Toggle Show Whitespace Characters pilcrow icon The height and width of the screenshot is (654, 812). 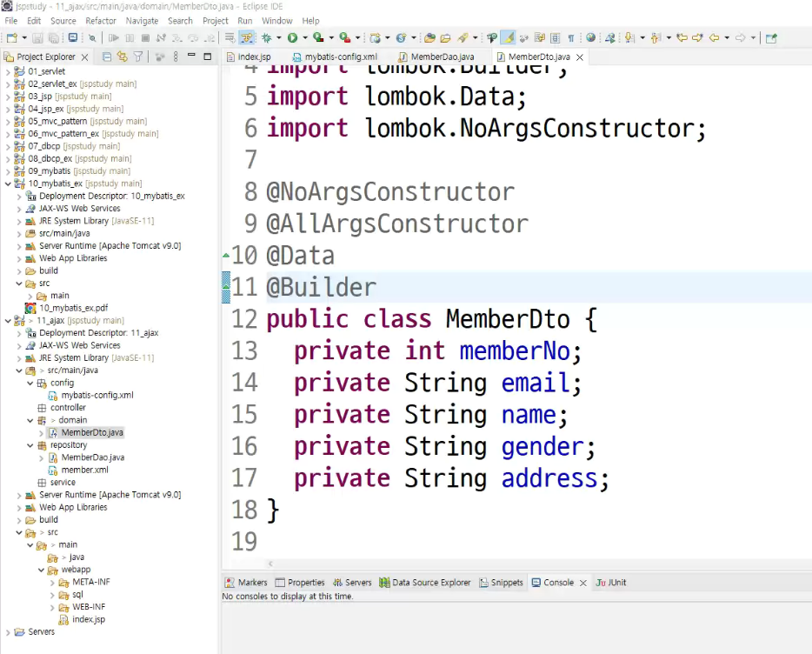570,37
